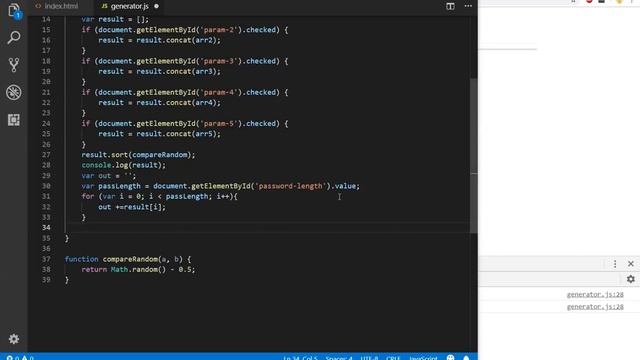Click errors and warnings count in status bar
Image resolution: width=640 pixels, height=360 pixels.
[x=20, y=358]
